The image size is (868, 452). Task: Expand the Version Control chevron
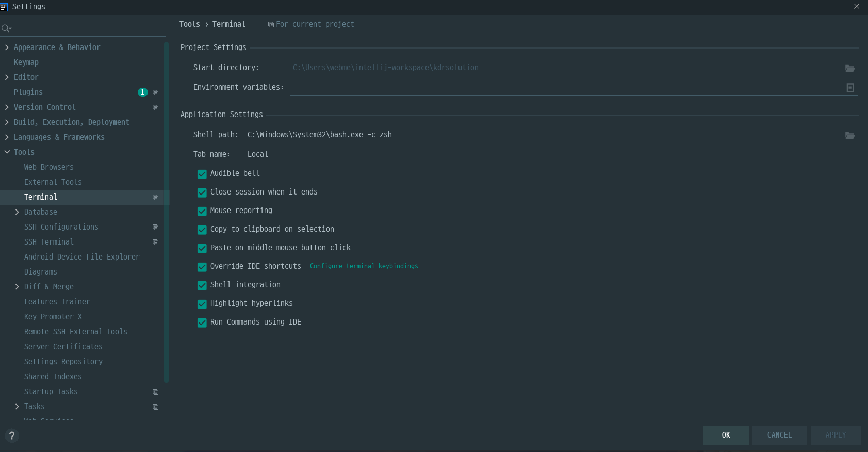coord(7,107)
